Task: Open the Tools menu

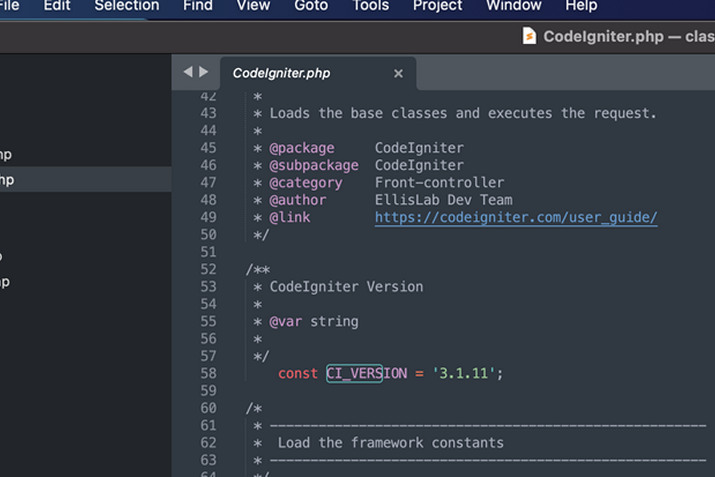Action: 371,6
